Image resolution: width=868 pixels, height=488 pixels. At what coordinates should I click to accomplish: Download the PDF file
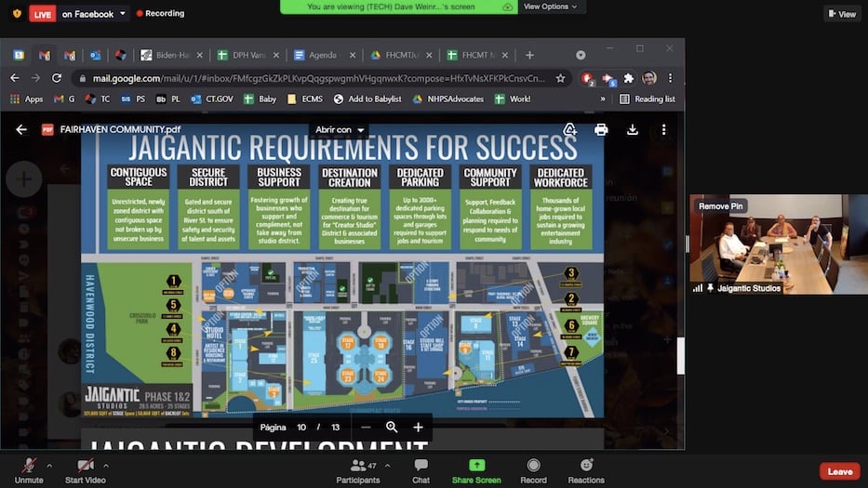point(633,129)
